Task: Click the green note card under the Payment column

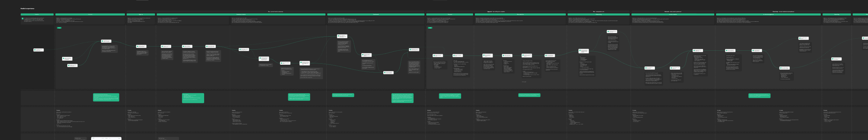Action: click(450, 96)
